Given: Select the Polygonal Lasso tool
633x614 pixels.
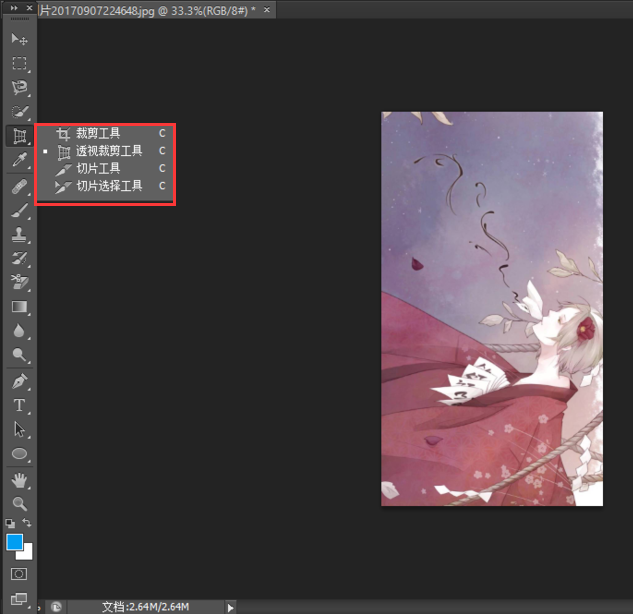Looking at the screenshot, I should 19,88.
